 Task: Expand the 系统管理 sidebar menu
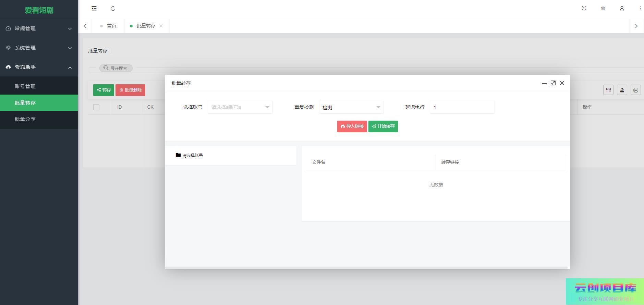click(x=39, y=48)
